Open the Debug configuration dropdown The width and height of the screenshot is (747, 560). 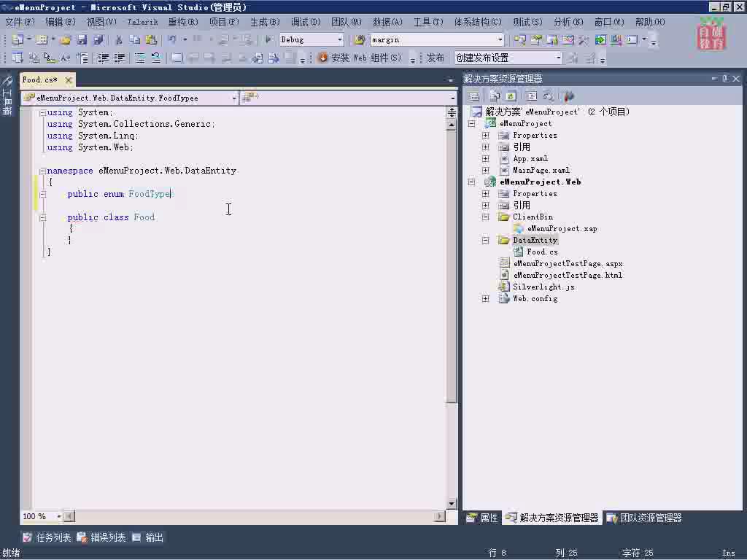click(x=340, y=40)
